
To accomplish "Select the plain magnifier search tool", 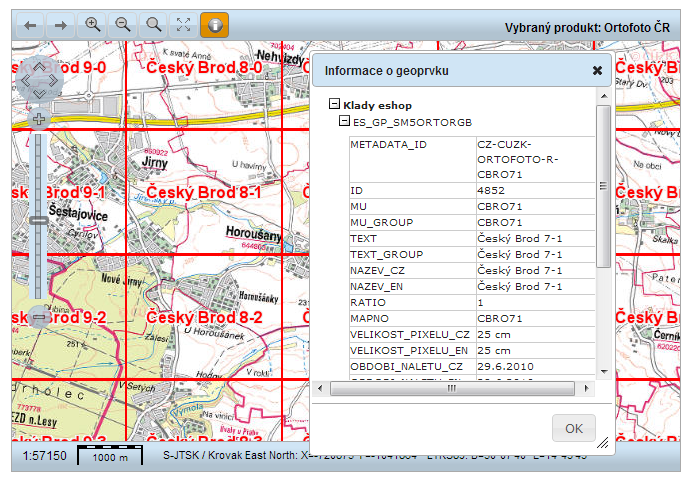I will [x=153, y=25].
